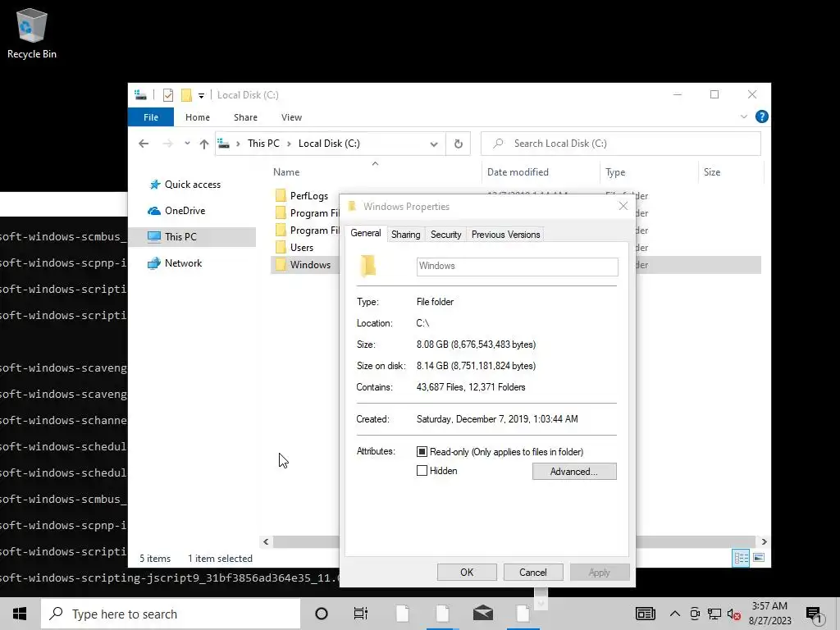Toggle the Hidden attribute checkbox
The height and width of the screenshot is (630, 840).
[x=422, y=471]
